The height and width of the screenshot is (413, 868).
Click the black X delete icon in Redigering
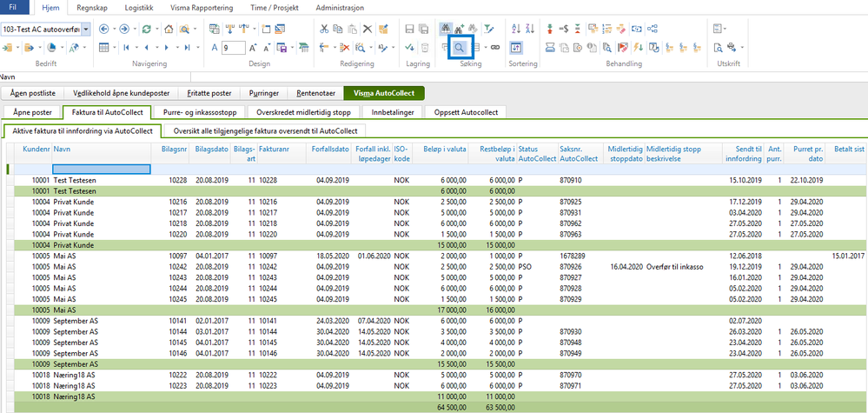[368, 29]
